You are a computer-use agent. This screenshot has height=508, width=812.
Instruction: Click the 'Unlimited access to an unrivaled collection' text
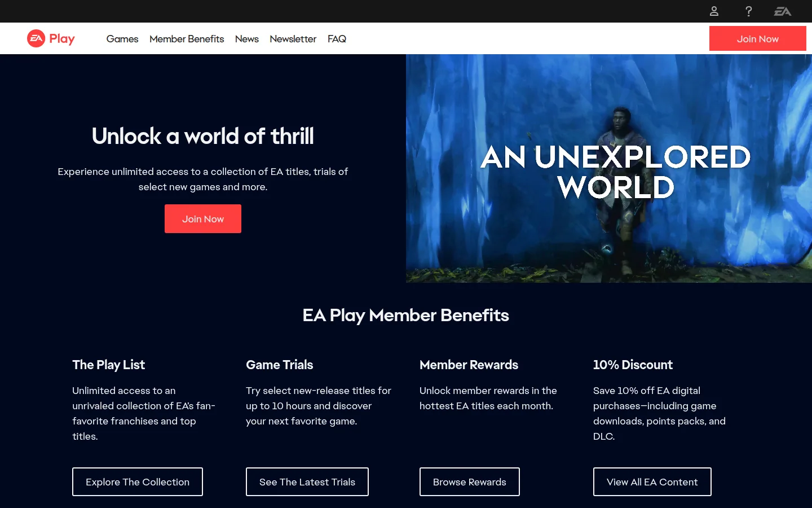pos(144,413)
